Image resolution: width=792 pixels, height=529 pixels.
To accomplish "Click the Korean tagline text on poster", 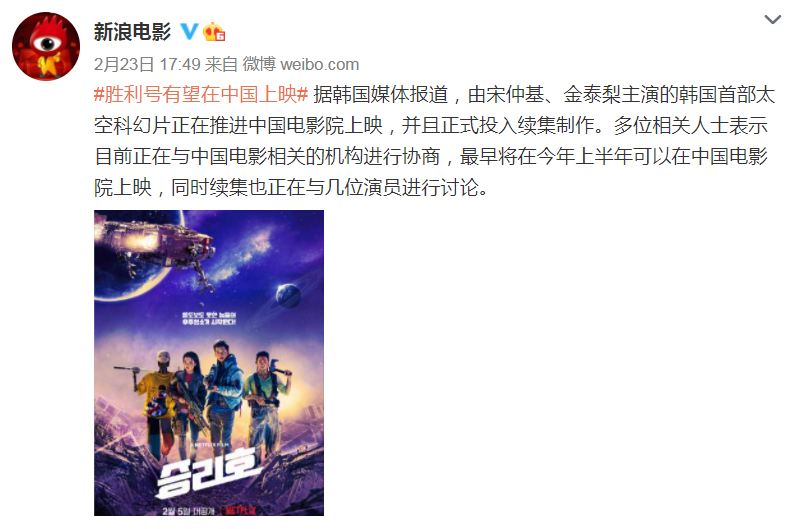I will click(209, 318).
